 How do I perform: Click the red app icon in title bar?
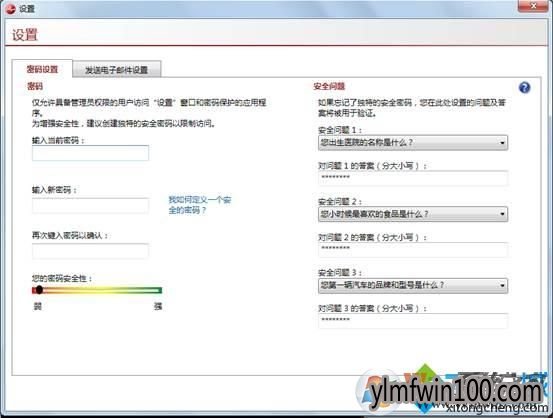[x=11, y=8]
